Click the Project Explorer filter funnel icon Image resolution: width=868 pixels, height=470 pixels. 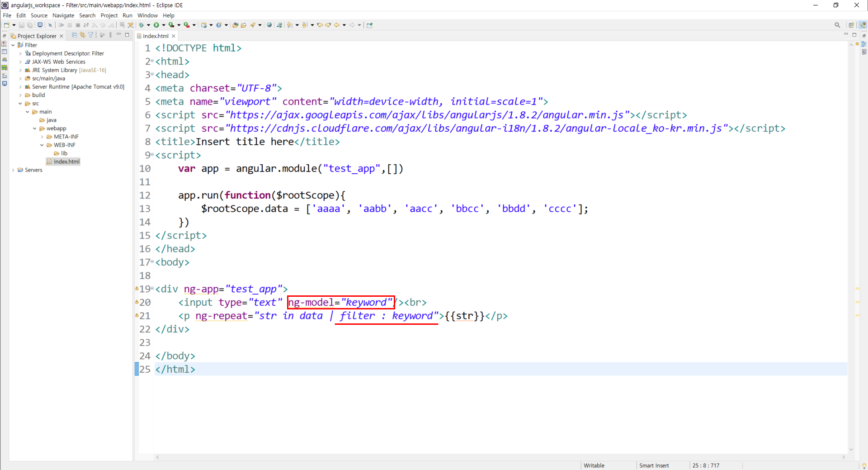90,35
